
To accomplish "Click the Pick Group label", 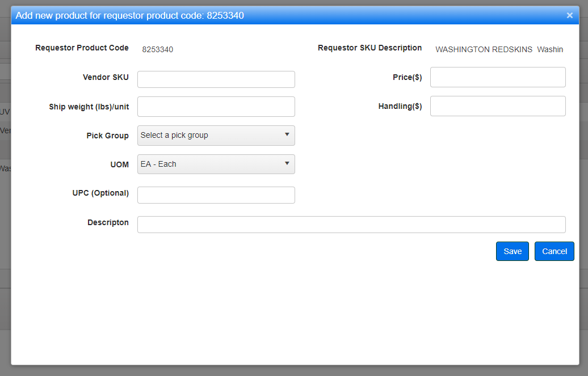I will [x=108, y=136].
